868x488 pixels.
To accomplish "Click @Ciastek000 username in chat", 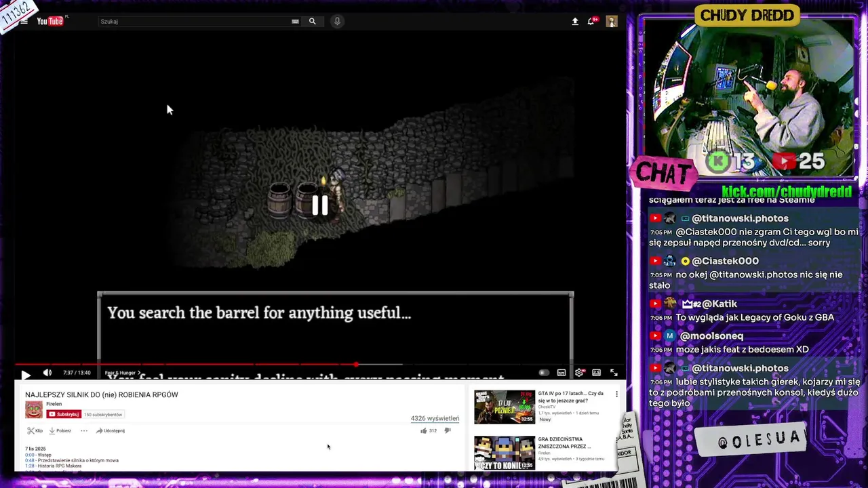I will pos(725,261).
